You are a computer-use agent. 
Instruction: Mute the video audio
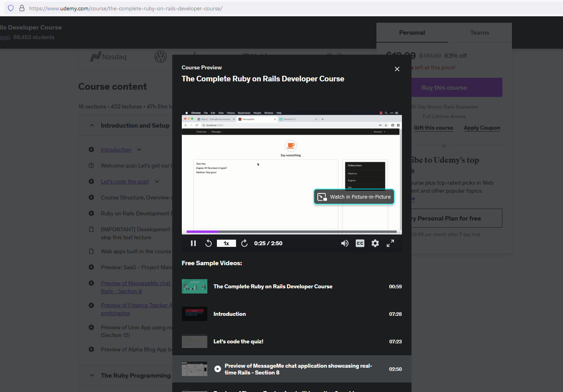coord(344,243)
